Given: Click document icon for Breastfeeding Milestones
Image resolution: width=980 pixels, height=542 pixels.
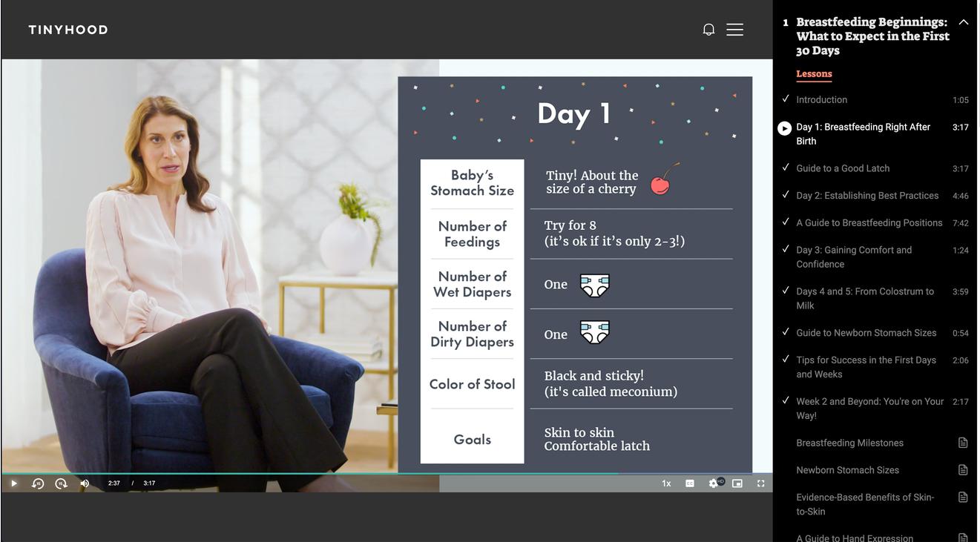Looking at the screenshot, I should pyautogui.click(x=963, y=443).
